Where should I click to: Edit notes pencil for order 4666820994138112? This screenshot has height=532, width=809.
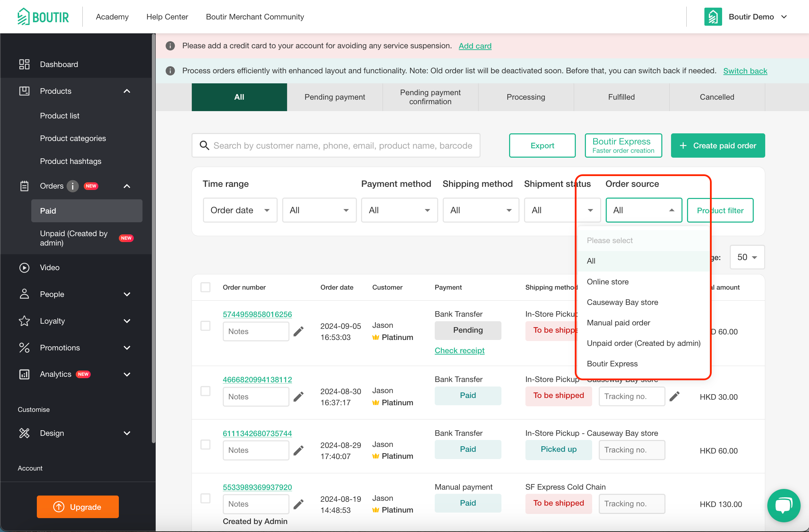point(299,397)
